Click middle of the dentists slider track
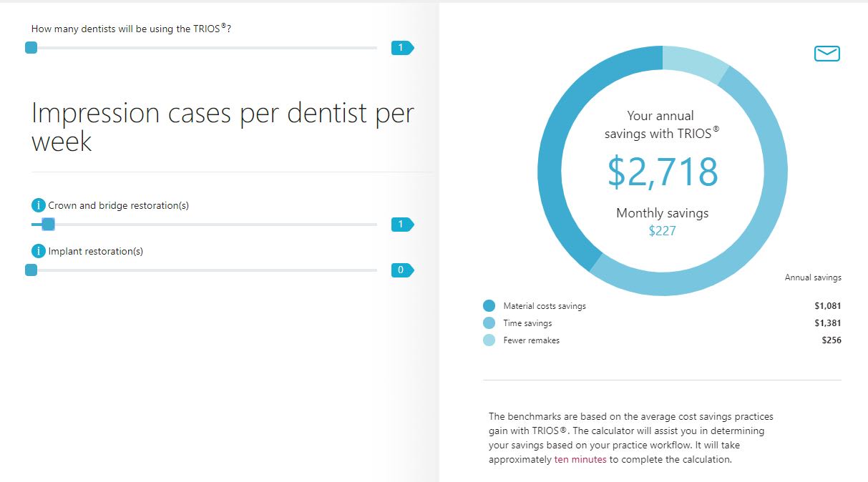This screenshot has width=868, height=482. point(204,48)
